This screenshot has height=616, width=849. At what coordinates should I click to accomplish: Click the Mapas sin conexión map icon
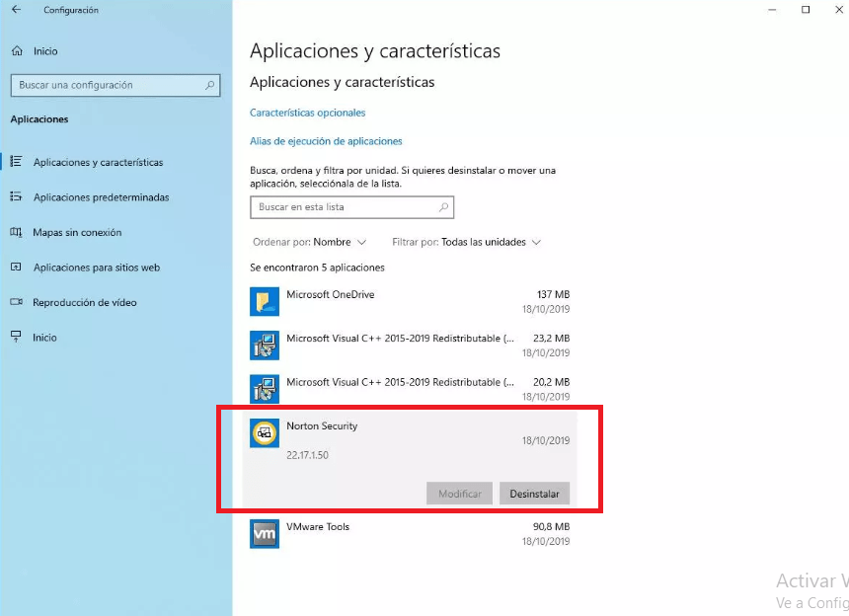16,232
